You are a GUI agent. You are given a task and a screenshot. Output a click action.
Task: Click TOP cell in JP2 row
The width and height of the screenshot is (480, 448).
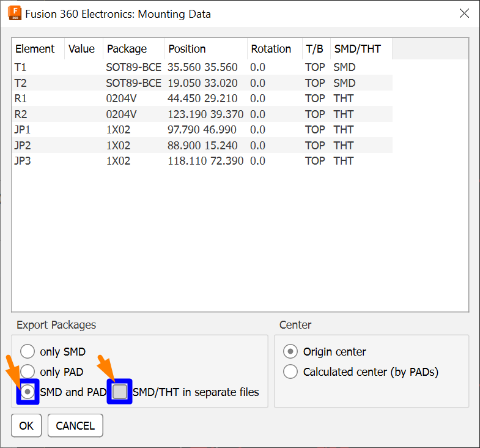[315, 145]
